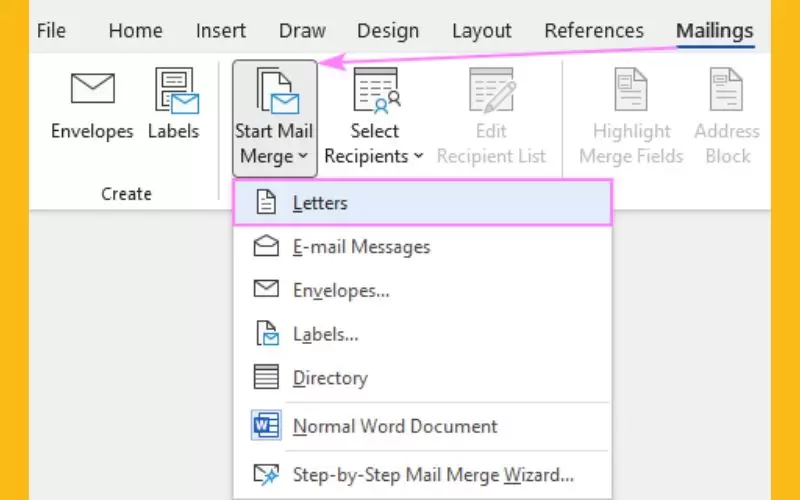Collapse the Start Mail Merge dropdown
Screen dimensions: 800x500
[x=274, y=118]
